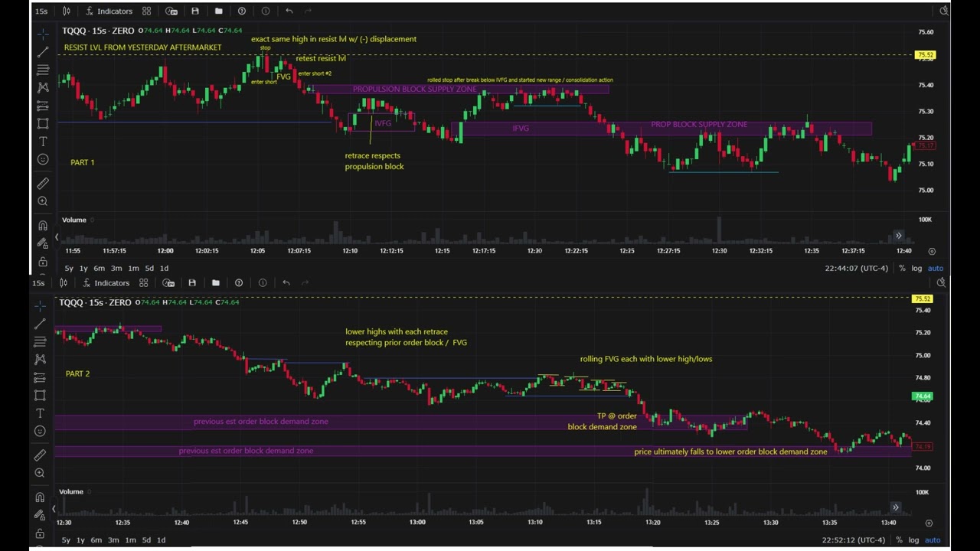Viewport: 980px width, 551px height.
Task: Open Indicators dialog in the bottom chart
Action: pos(106,283)
